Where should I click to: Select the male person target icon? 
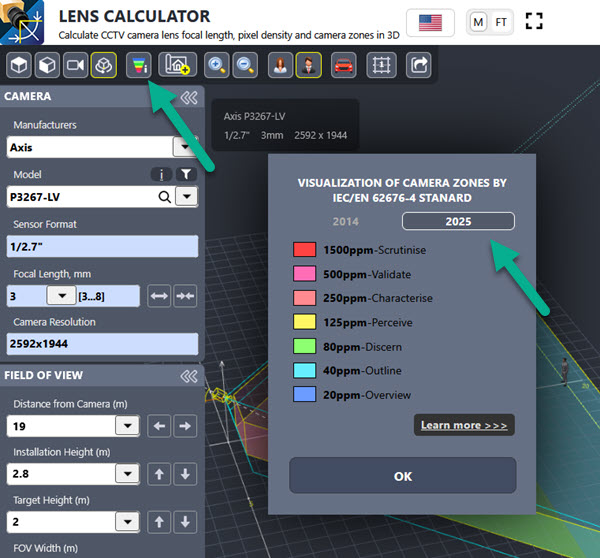[x=309, y=65]
